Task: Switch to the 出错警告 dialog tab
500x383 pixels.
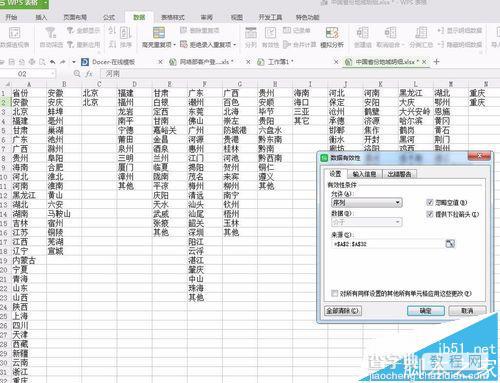Action: [399, 174]
